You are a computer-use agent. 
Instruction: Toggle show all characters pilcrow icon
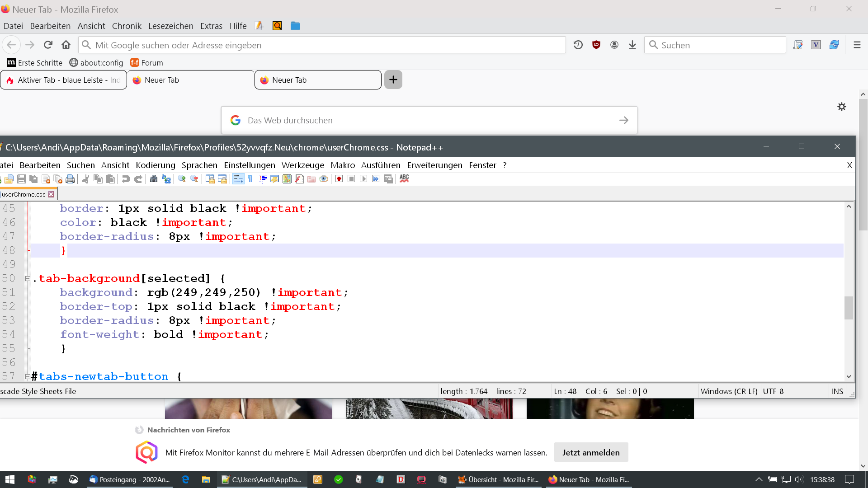(x=250, y=179)
